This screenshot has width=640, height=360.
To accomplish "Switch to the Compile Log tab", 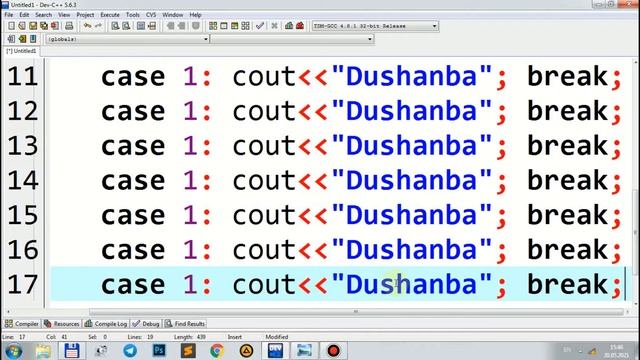I will click(x=106, y=324).
